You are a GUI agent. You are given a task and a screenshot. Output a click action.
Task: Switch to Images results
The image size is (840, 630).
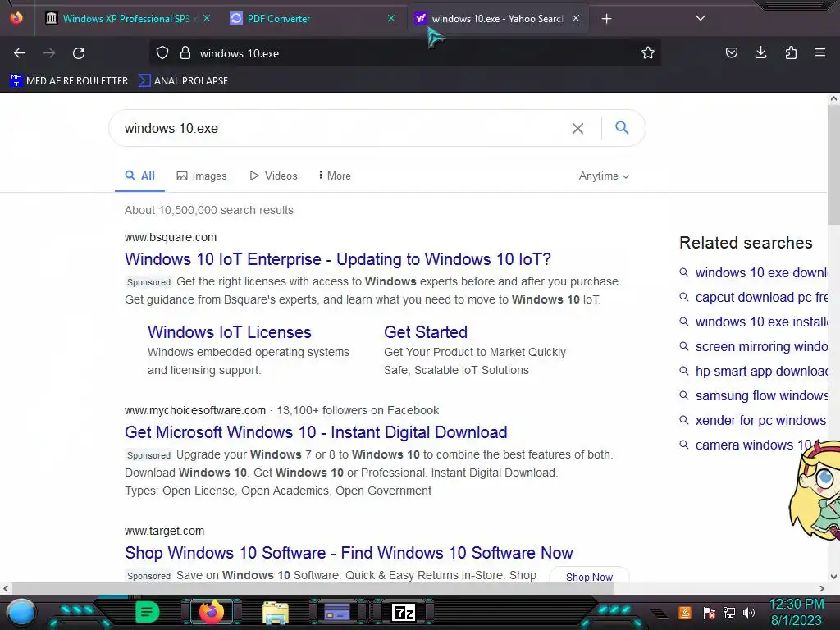pyautogui.click(x=202, y=176)
